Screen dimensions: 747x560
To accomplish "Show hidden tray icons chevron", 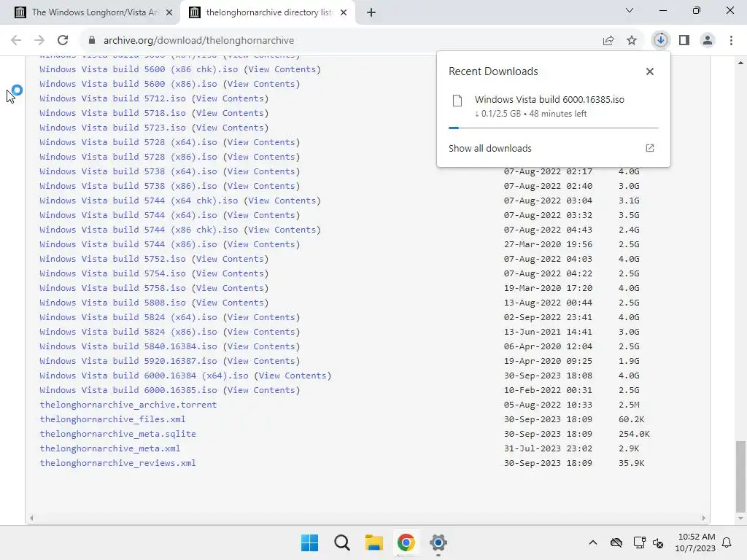I will (x=592, y=542).
